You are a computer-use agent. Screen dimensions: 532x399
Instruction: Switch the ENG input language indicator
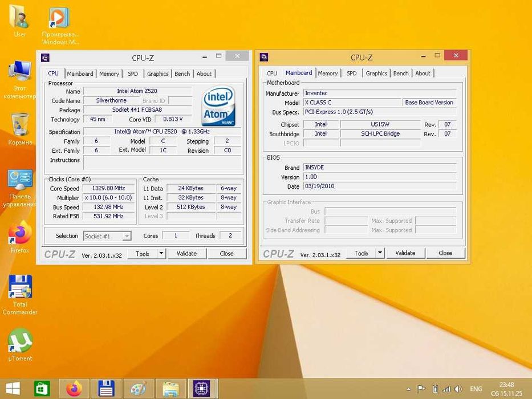tap(476, 389)
